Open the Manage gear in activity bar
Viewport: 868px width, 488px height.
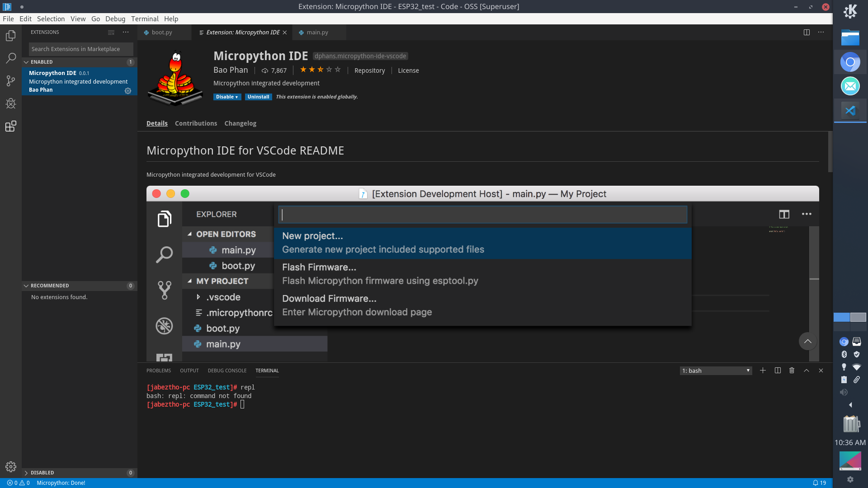click(11, 466)
